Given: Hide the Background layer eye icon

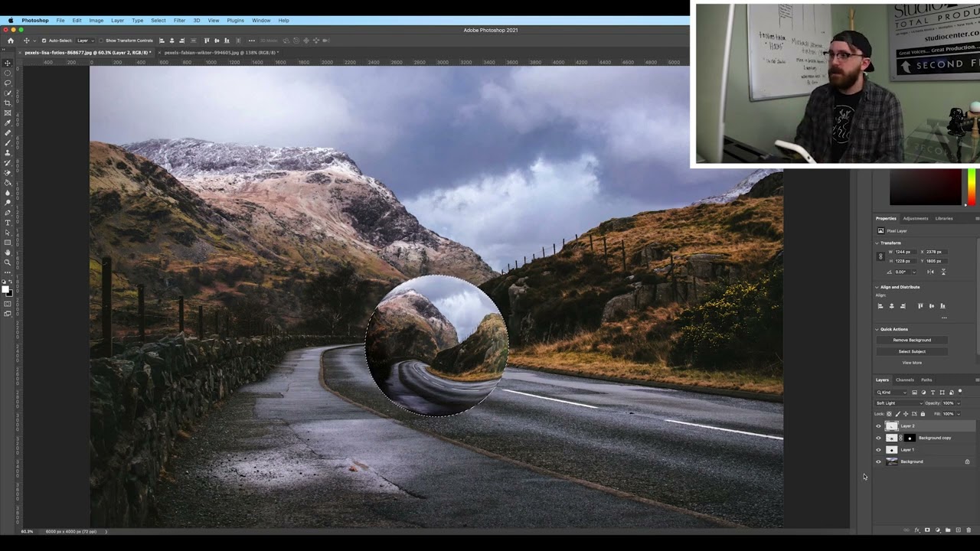Looking at the screenshot, I should (878, 461).
